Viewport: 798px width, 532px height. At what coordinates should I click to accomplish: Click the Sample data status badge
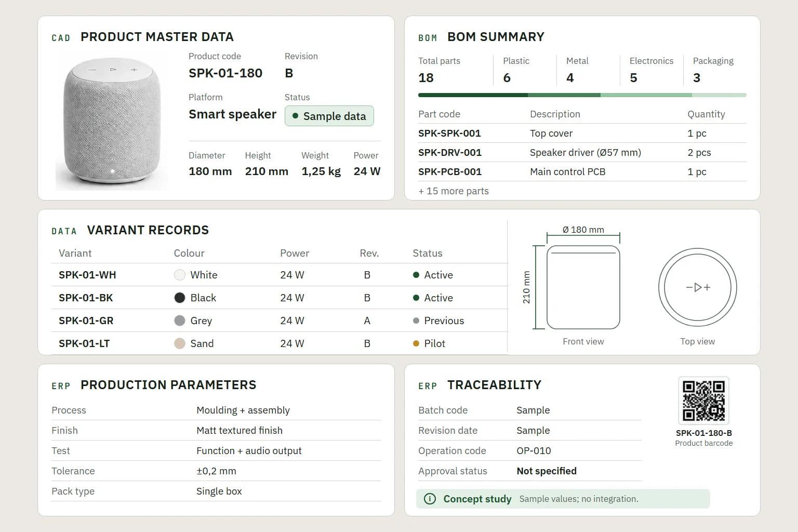click(329, 116)
